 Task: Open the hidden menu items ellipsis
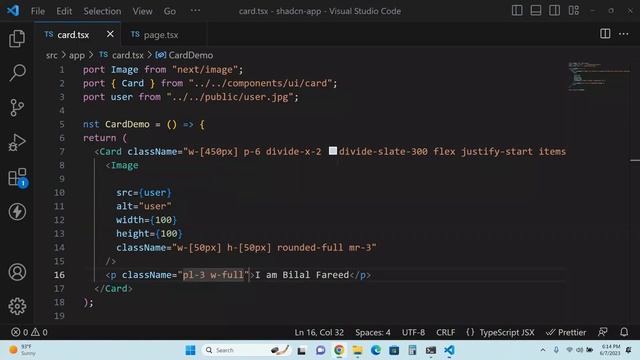click(195, 10)
